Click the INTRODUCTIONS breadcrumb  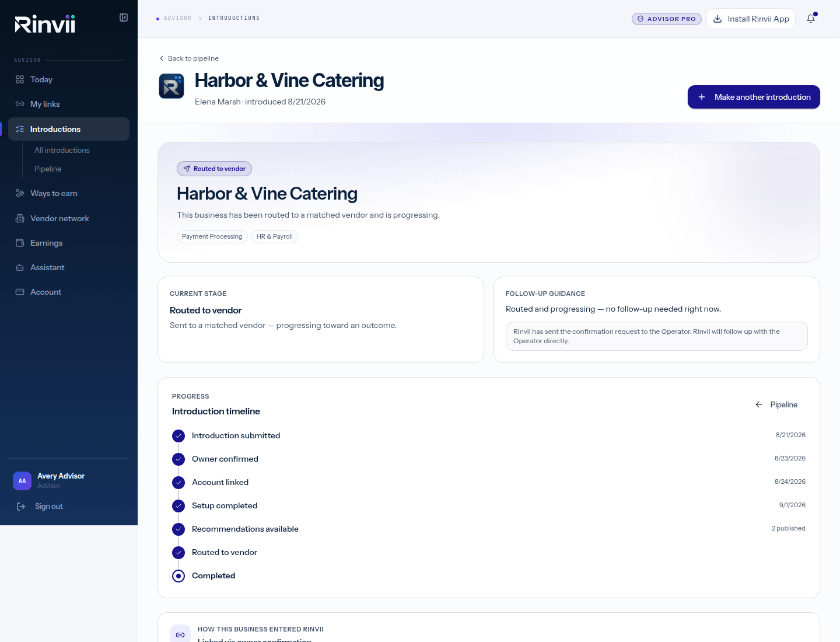pos(234,18)
